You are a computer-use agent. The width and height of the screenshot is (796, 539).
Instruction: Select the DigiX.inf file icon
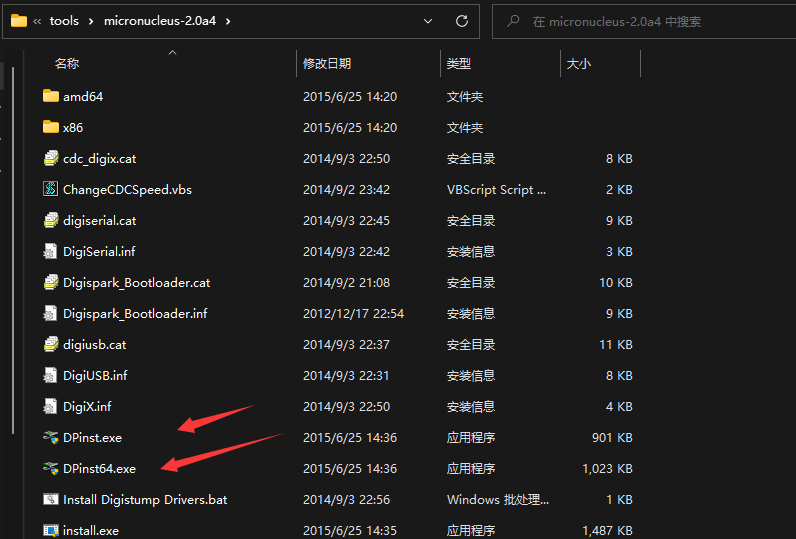pos(51,406)
